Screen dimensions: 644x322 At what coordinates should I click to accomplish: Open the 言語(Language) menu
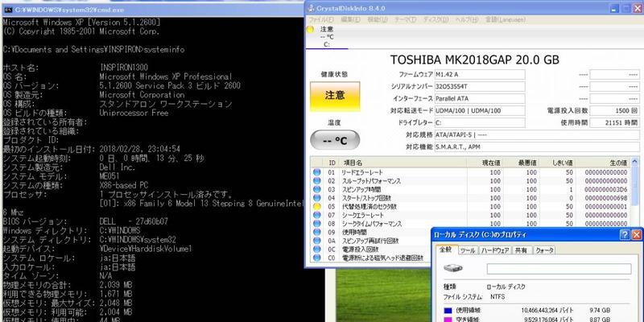[x=505, y=19]
